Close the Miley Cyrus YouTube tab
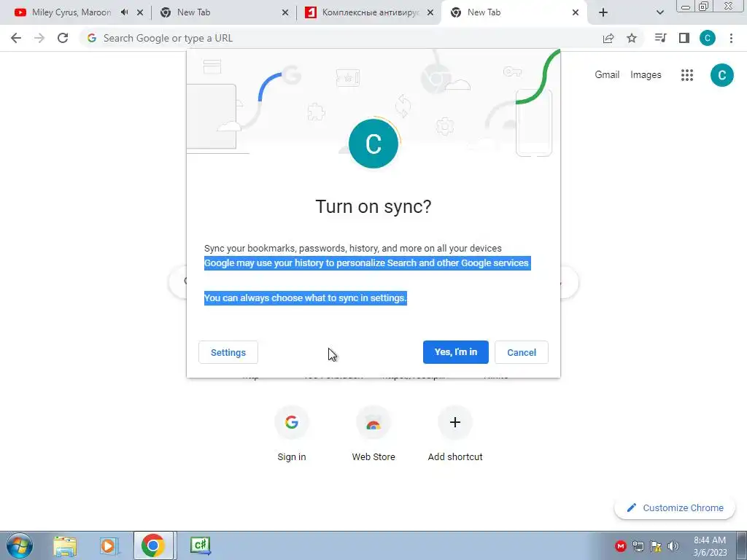Screen dimensions: 747x560 click(140, 12)
